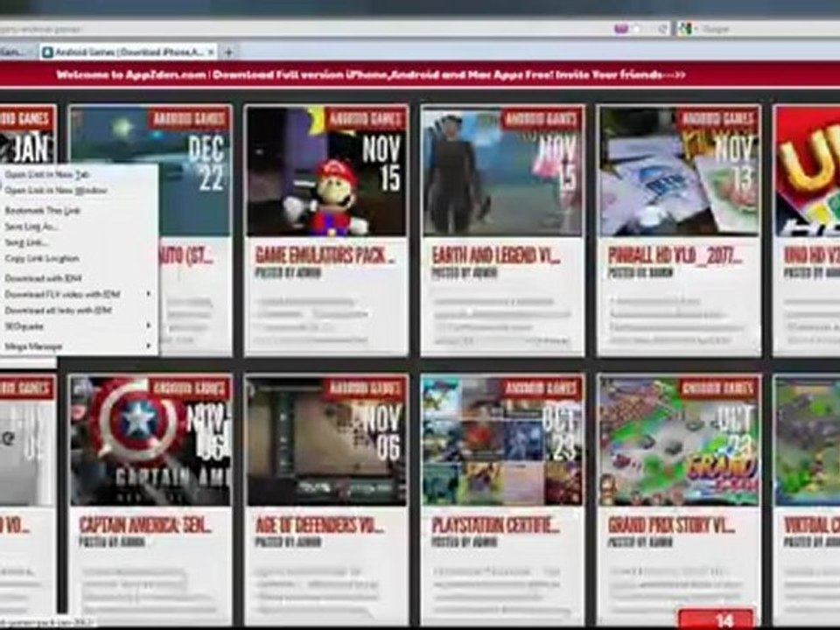Viewport: 840px width, 630px height.
Task: Open PlayStation Certified thumbnail collage
Action: (502, 441)
